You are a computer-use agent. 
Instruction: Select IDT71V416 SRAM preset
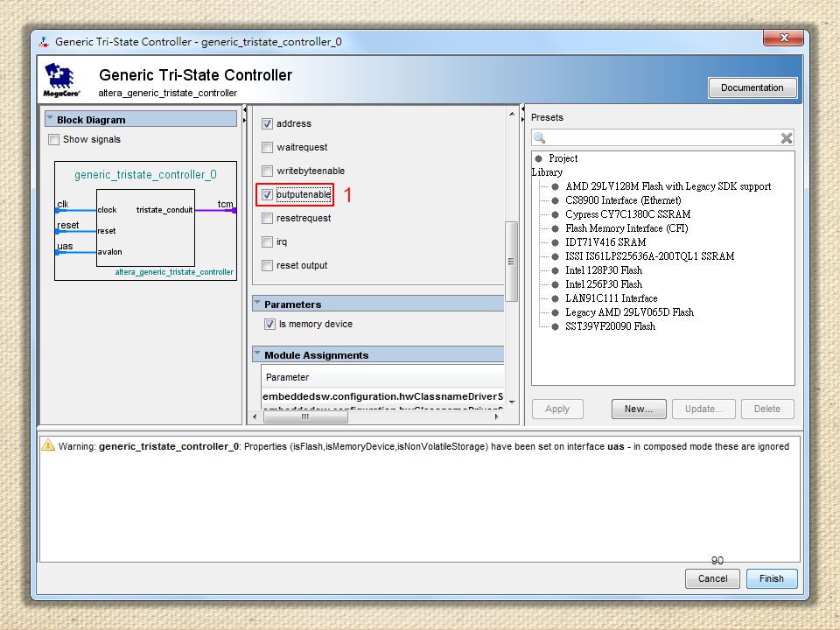click(605, 242)
